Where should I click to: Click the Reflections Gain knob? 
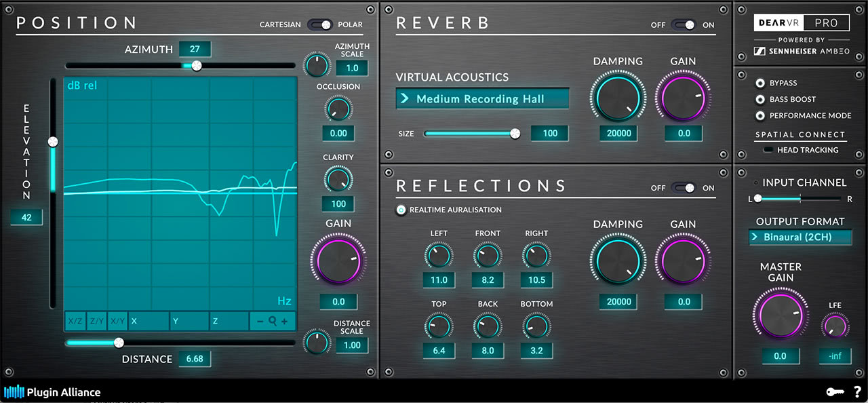683,261
